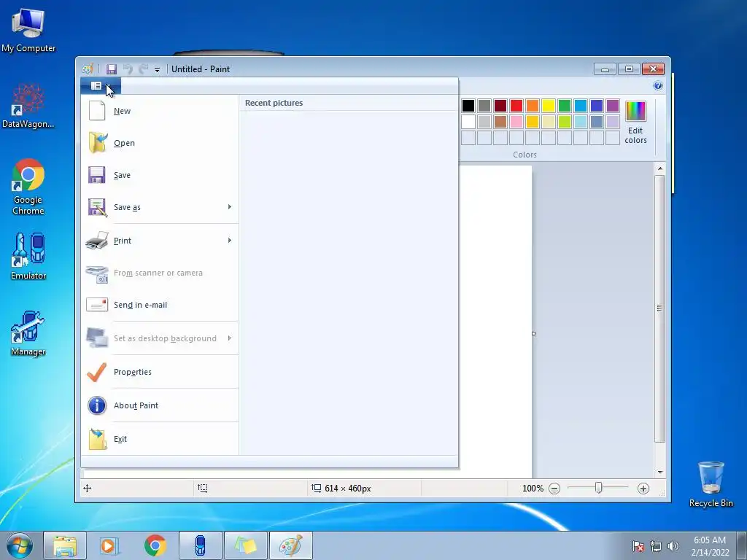Viewport: 747px width, 560px height.
Task: Pick the green color swatch
Action: coord(565,106)
